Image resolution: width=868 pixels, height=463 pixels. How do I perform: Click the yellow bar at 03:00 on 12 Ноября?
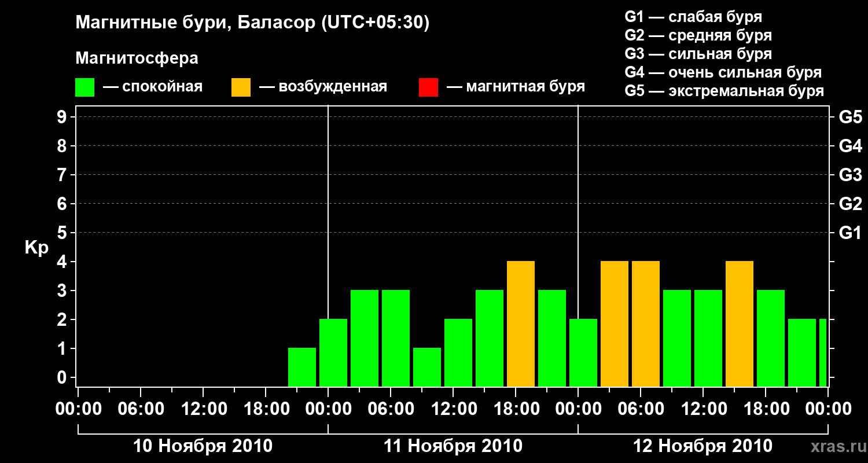pos(615,324)
